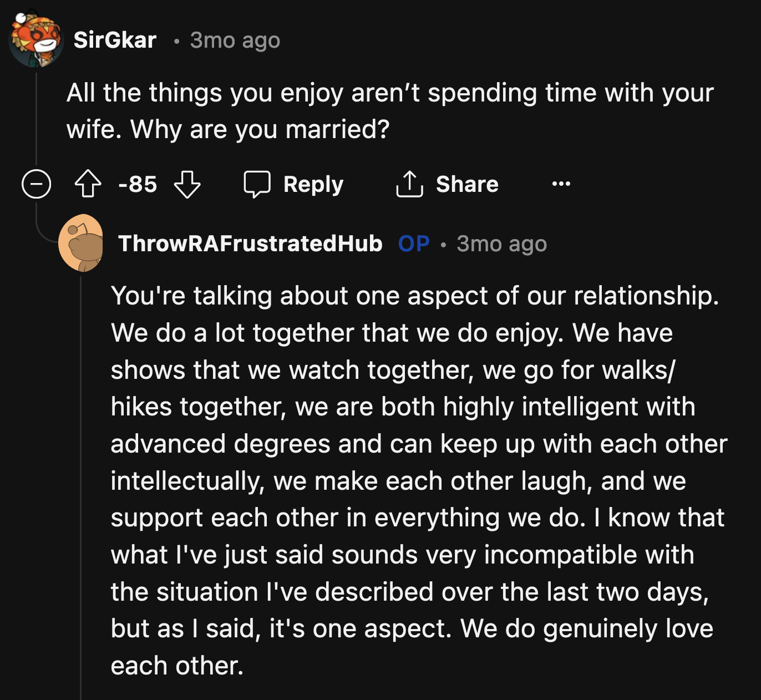Click the Reply button
Image resolution: width=761 pixels, height=700 pixels.
(313, 184)
